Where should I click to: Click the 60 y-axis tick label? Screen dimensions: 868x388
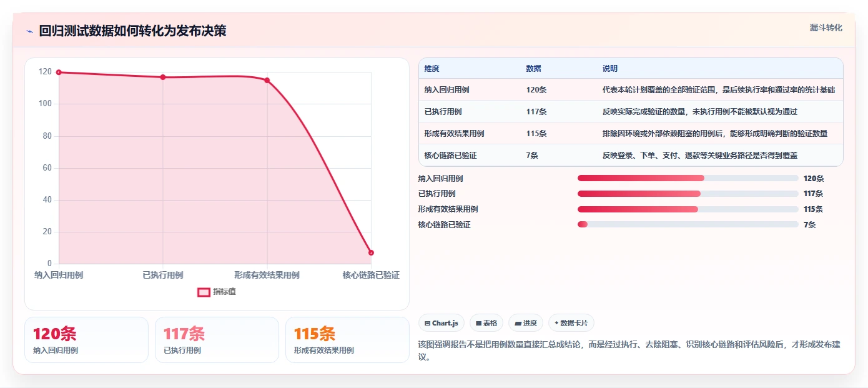[x=47, y=168]
